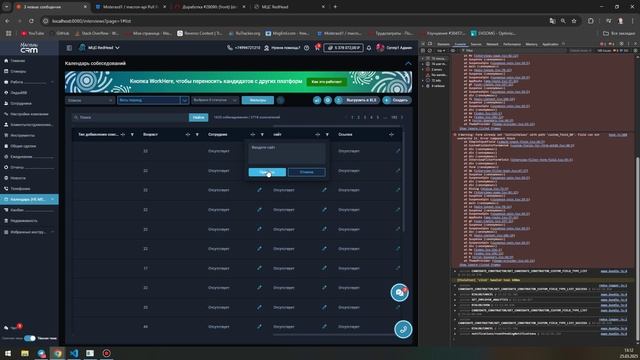Filter the Сотрудник column with funnel icon
This screenshot has height=360, width=640.
point(262,134)
